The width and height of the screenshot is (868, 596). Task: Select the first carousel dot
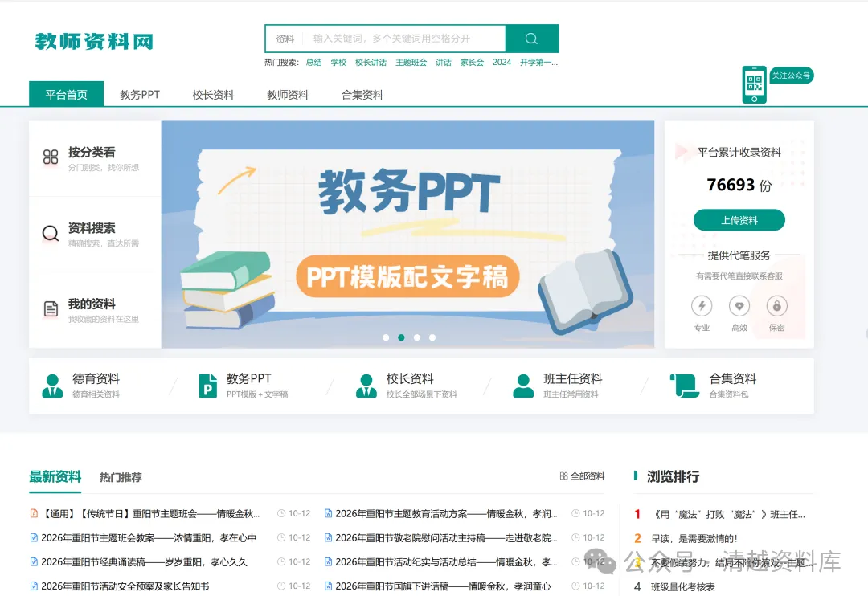pyautogui.click(x=386, y=337)
